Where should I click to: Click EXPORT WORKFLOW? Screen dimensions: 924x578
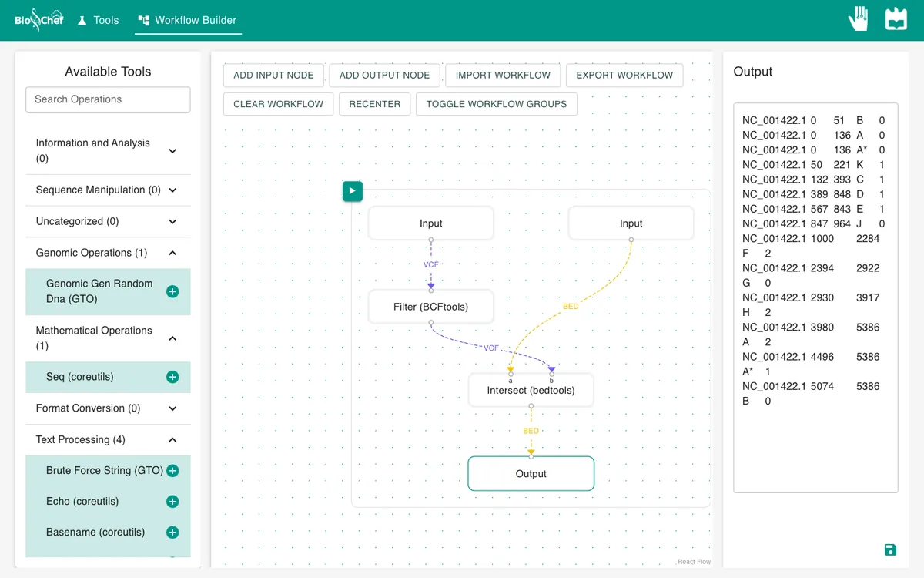(624, 76)
